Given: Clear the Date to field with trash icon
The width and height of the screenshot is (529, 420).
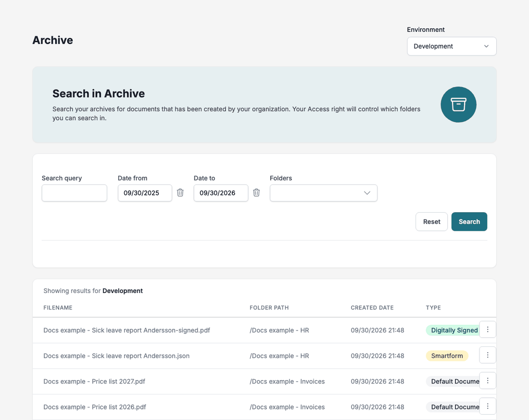Looking at the screenshot, I should point(256,193).
